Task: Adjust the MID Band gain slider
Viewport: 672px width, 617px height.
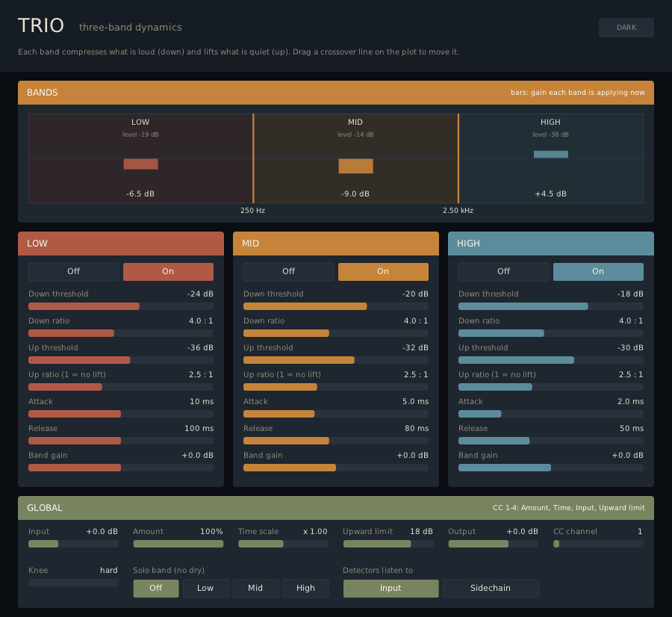Action: (x=336, y=468)
